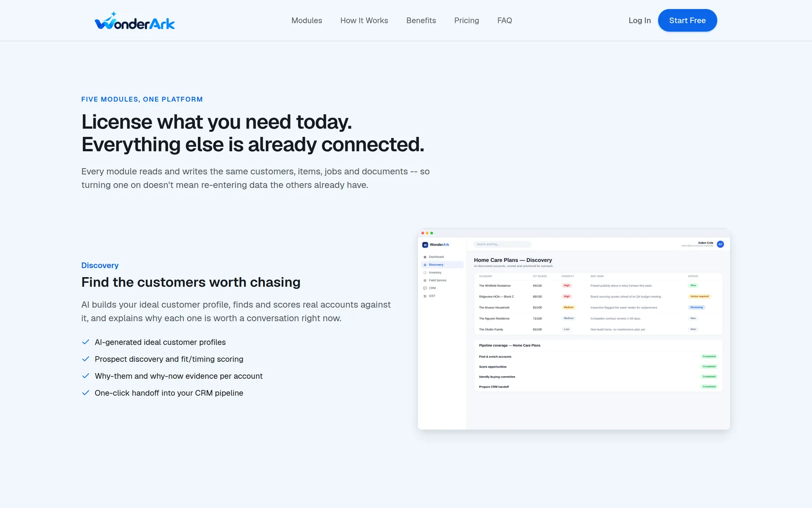The width and height of the screenshot is (812, 508).
Task: Click Medium priority badge for Alvarez Household
Action: [568, 308]
